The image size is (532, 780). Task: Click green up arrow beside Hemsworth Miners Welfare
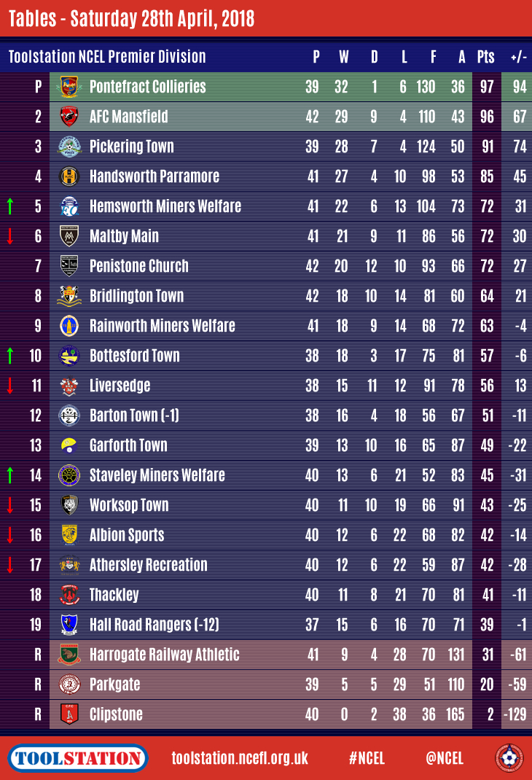(10, 206)
